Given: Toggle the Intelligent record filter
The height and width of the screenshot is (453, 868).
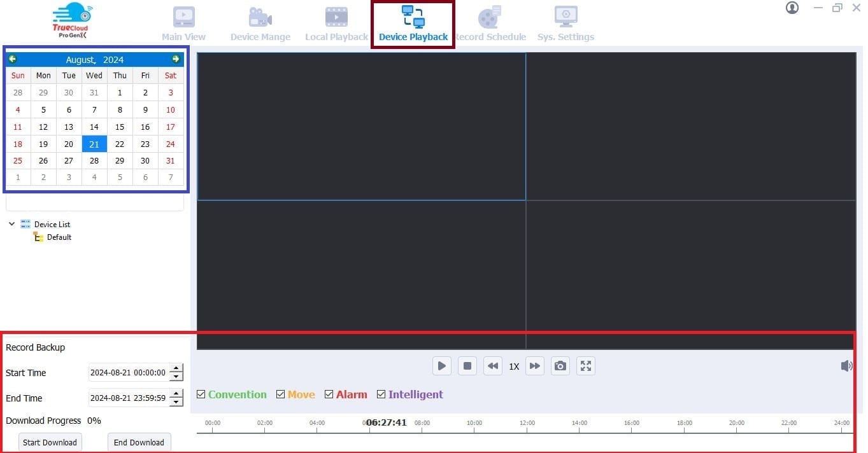Looking at the screenshot, I should point(381,394).
